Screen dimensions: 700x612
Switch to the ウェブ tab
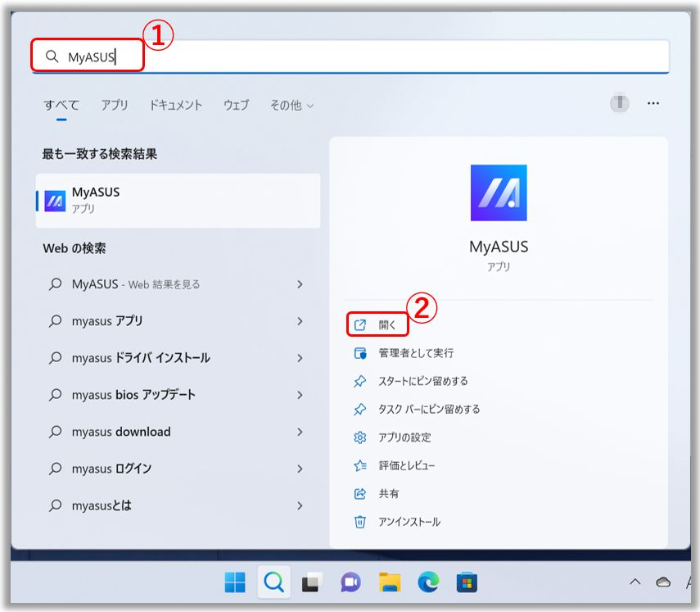pos(236,105)
